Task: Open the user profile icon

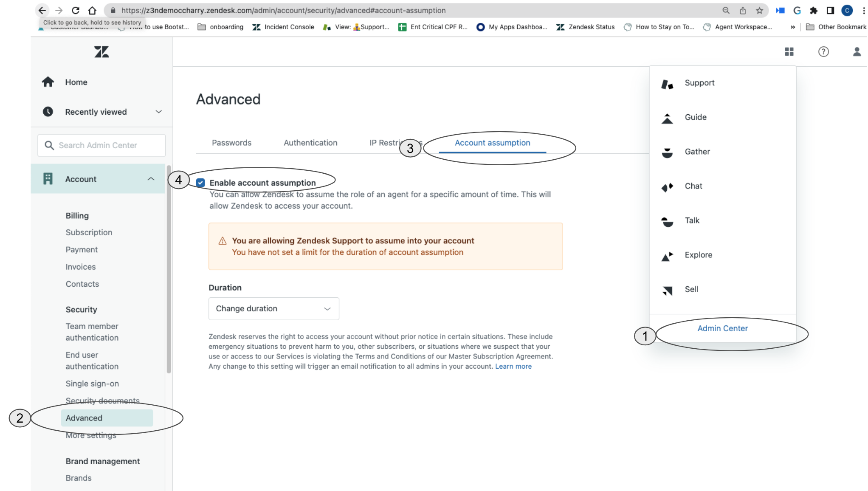Action: (x=857, y=52)
